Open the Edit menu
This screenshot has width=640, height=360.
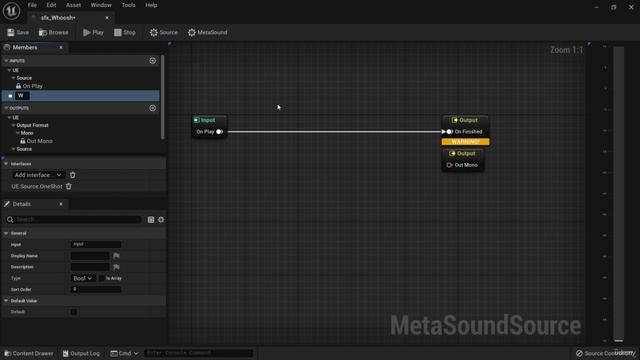point(51,5)
